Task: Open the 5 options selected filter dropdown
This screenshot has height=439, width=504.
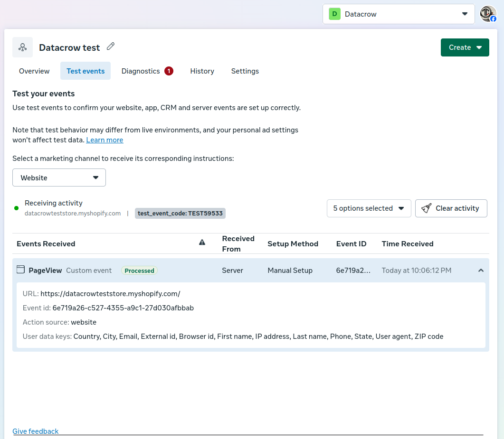Action: point(369,208)
